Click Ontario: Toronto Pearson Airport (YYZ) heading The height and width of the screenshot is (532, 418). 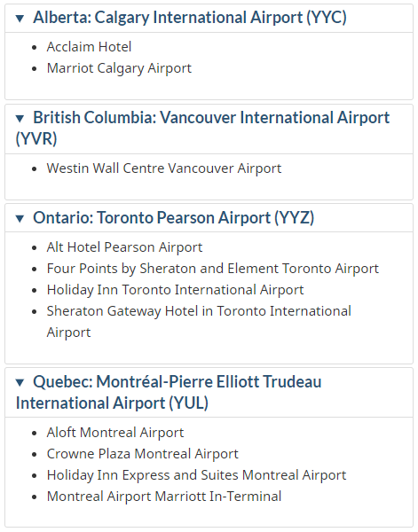(x=174, y=218)
